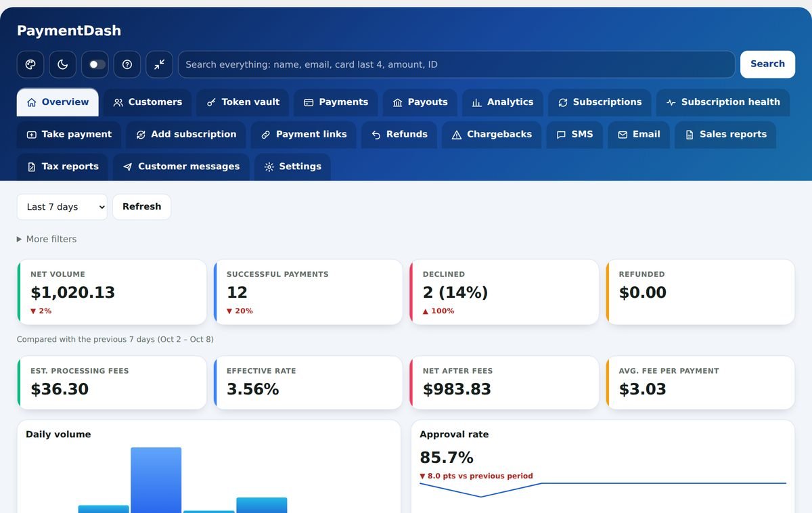The height and width of the screenshot is (513, 812).
Task: Open Token vault with key icon
Action: tap(243, 102)
